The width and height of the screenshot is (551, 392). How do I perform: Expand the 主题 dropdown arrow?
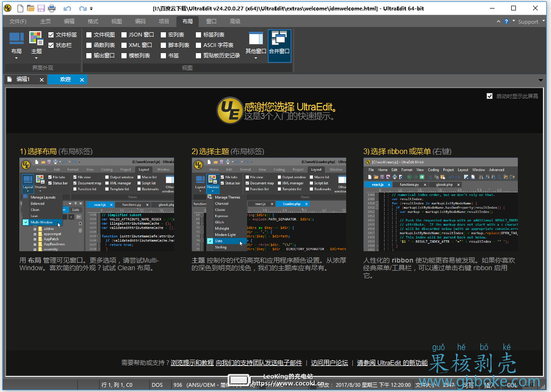click(36, 58)
